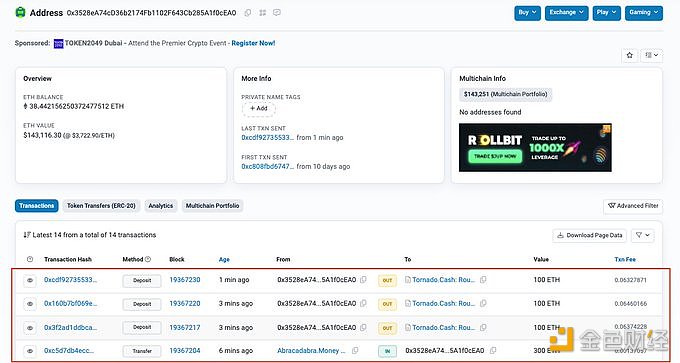Open block 19367204

[x=185, y=350]
